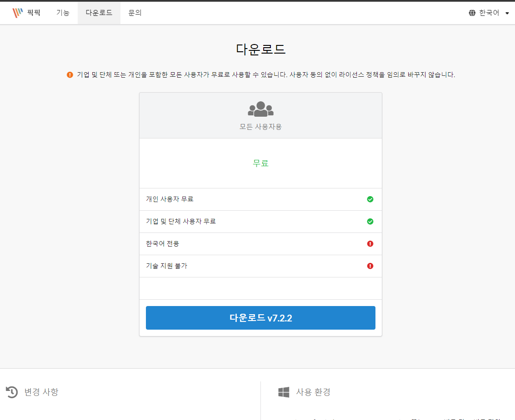
Task: Click the 다운로드 v7.2.2 button
Action: [x=260, y=317]
